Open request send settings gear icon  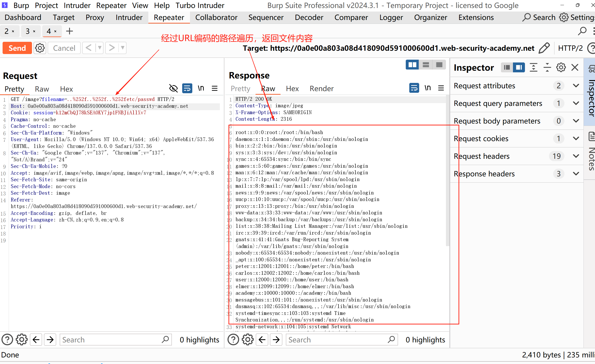coord(40,48)
